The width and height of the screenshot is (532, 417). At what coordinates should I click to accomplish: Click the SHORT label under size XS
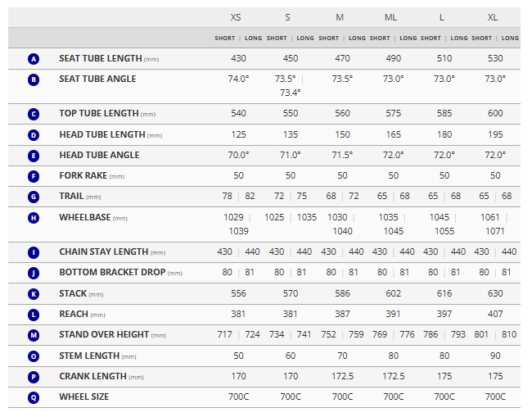[x=224, y=39]
